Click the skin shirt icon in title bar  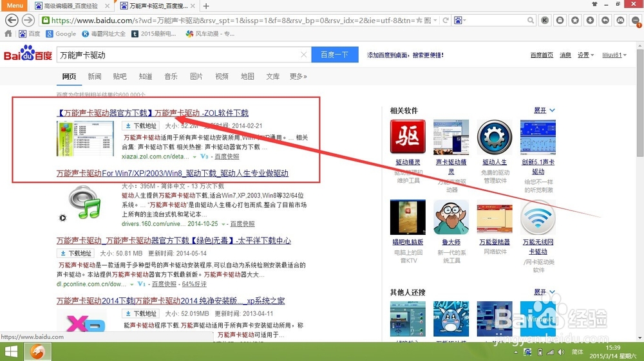[x=594, y=4]
